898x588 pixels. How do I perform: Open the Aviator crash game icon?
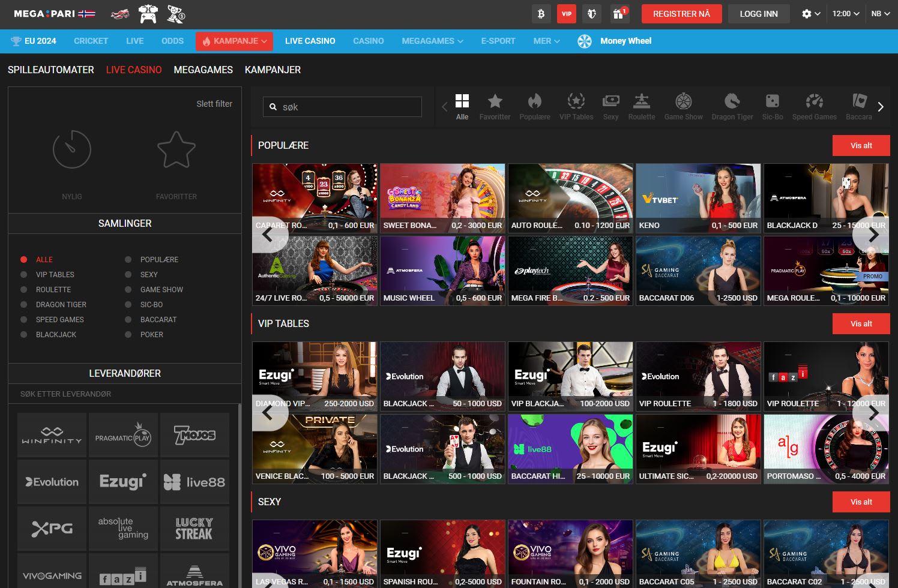119,13
